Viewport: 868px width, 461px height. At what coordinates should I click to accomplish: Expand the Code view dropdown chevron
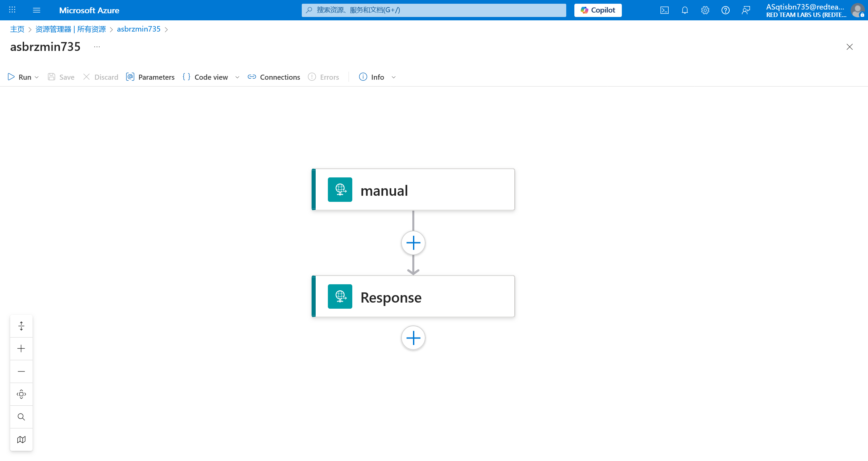(237, 77)
